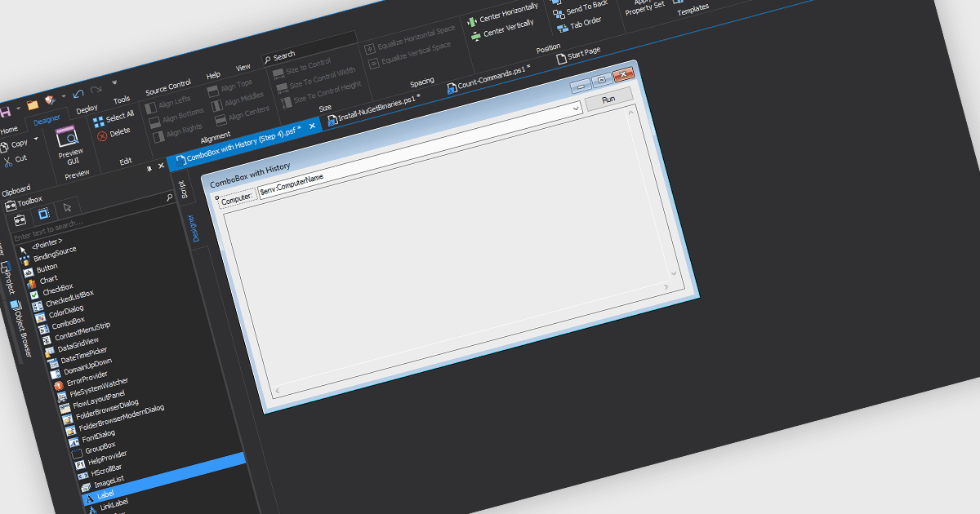The height and width of the screenshot is (514, 980).
Task: Click the Preview GUI icon
Action: [x=67, y=136]
